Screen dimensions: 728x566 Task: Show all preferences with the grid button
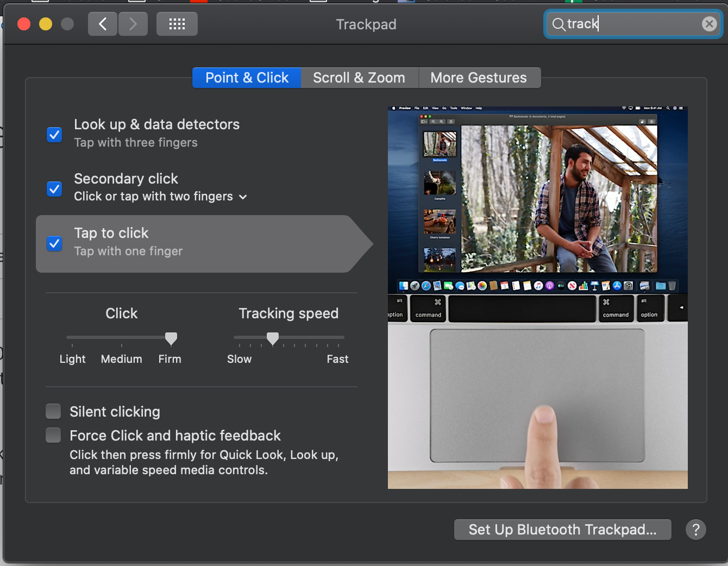point(177,24)
